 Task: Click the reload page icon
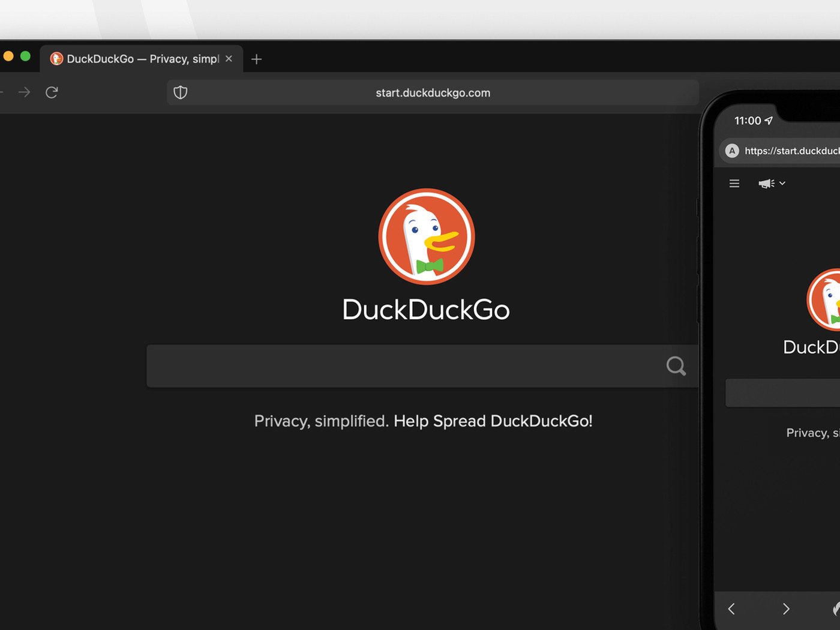tap(52, 92)
